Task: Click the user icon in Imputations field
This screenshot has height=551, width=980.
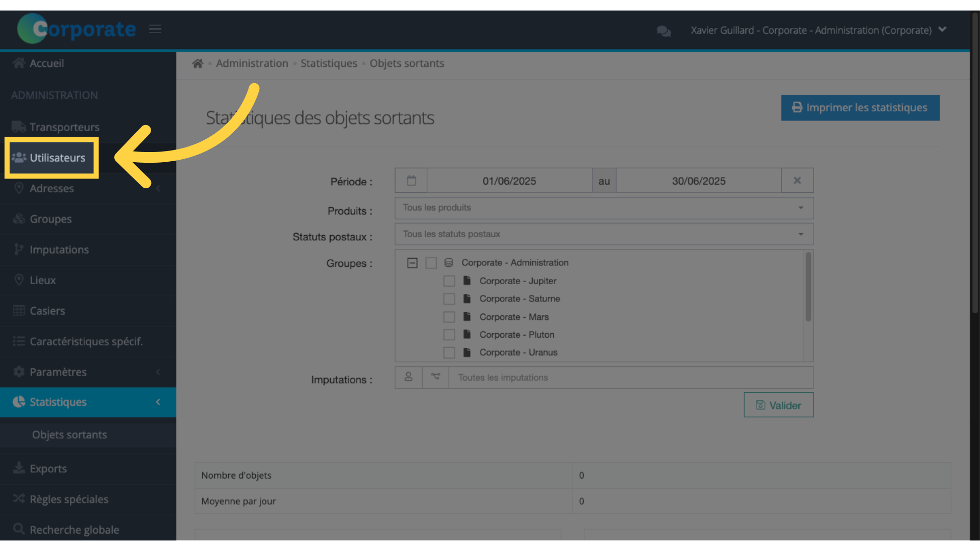Action: (x=408, y=377)
